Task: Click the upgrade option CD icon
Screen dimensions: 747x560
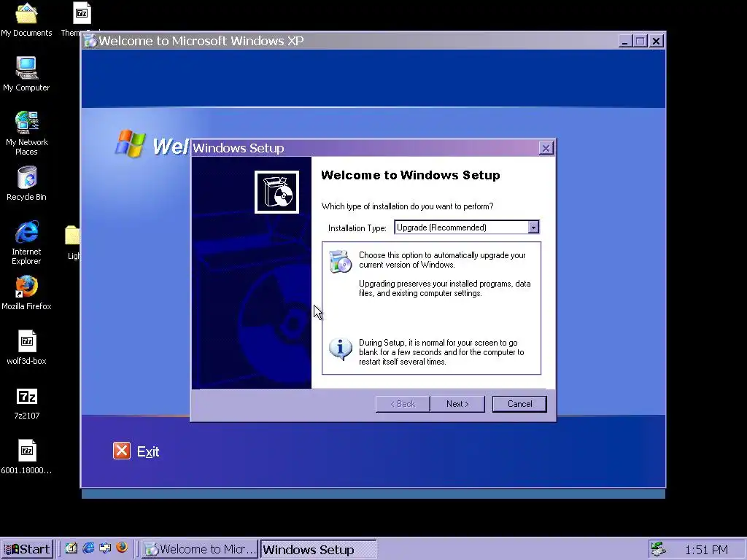Action: (x=340, y=261)
